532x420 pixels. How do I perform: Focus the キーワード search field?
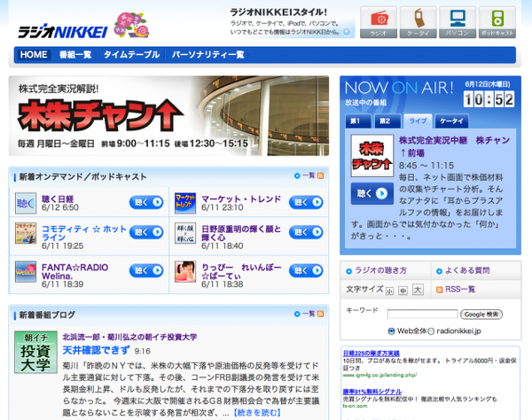pyautogui.click(x=422, y=315)
